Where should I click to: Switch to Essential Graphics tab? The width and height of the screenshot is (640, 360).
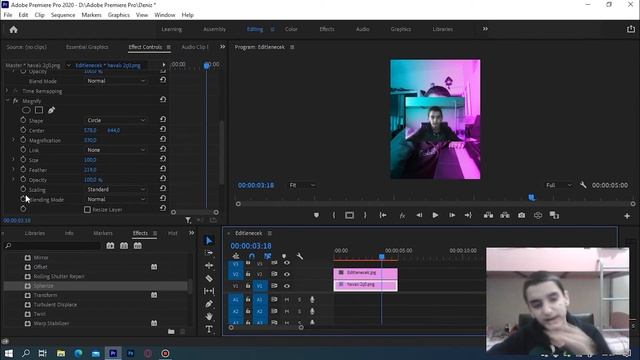point(87,47)
